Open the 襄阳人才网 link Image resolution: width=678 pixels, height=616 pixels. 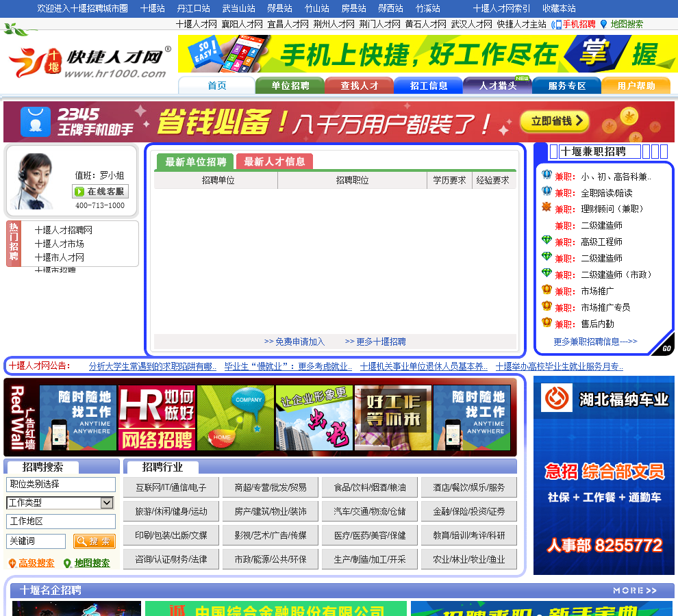(242, 24)
